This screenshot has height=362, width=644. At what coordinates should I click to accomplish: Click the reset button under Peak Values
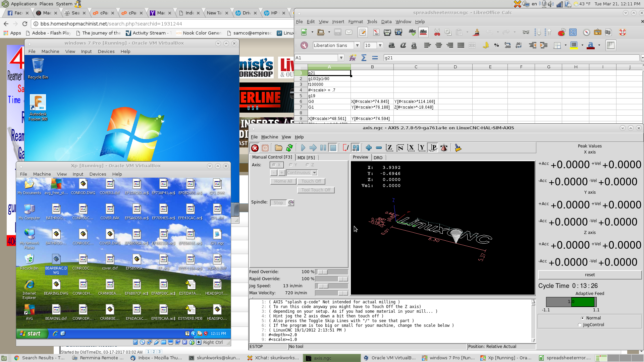pos(590,275)
